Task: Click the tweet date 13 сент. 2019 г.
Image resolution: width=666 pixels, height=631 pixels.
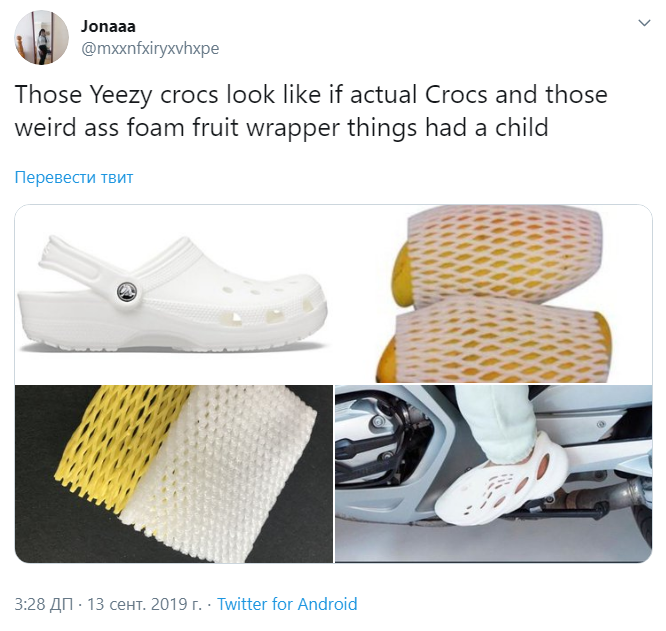Action: pyautogui.click(x=144, y=604)
